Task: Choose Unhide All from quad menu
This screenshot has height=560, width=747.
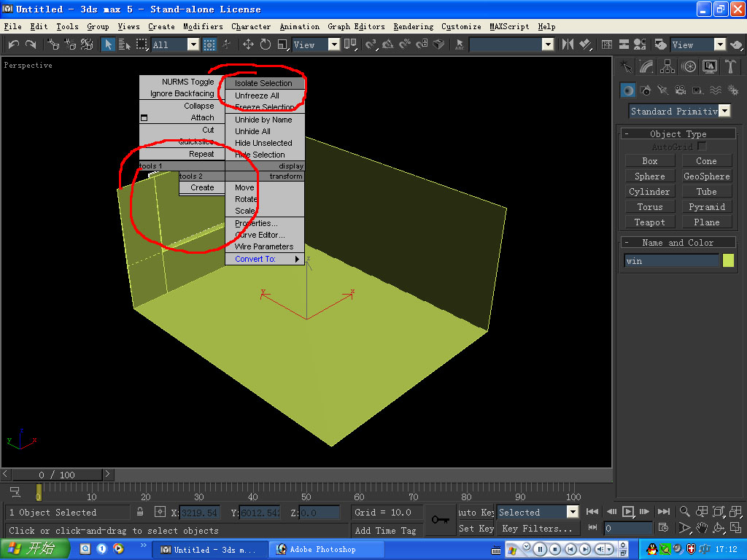Action: pos(264,131)
